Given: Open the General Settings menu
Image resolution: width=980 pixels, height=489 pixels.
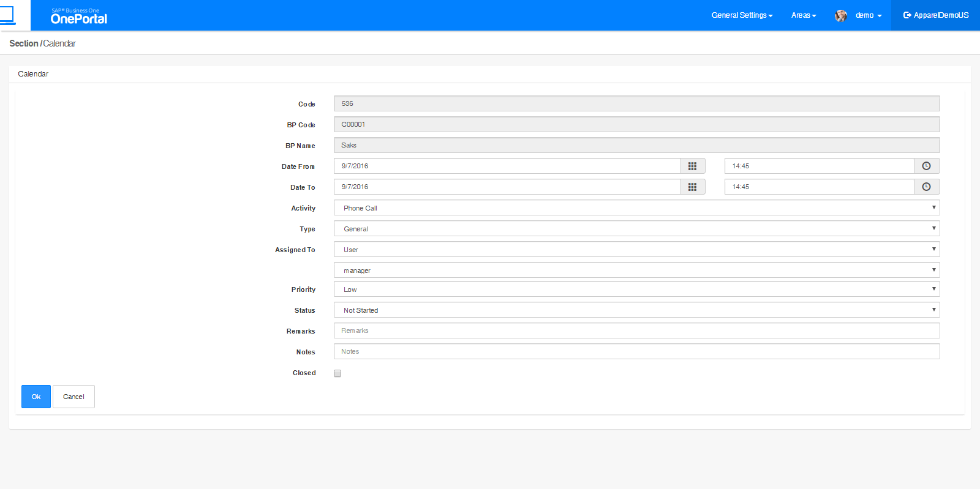Looking at the screenshot, I should pos(742,15).
